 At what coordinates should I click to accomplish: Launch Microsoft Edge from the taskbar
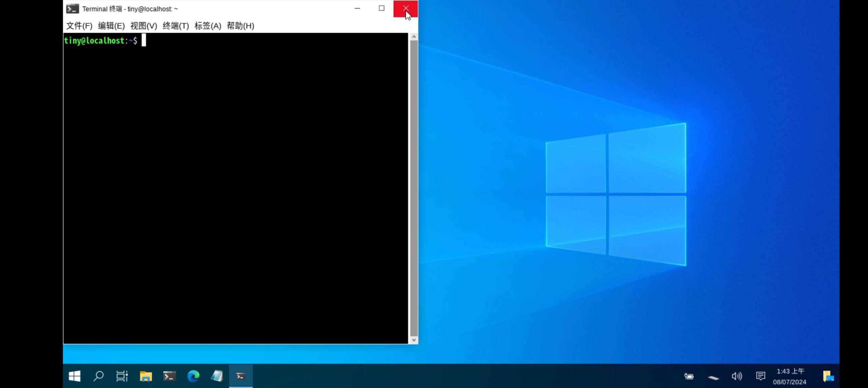pos(193,376)
